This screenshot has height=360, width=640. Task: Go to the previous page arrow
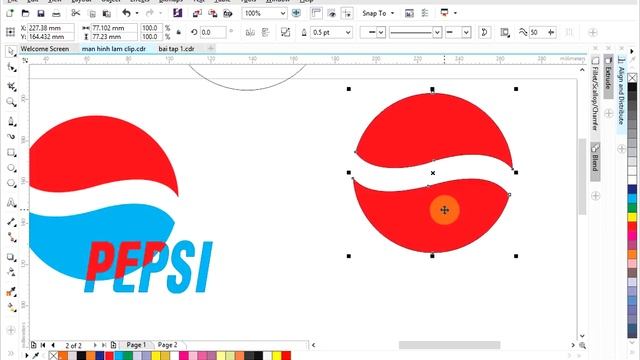(53, 345)
